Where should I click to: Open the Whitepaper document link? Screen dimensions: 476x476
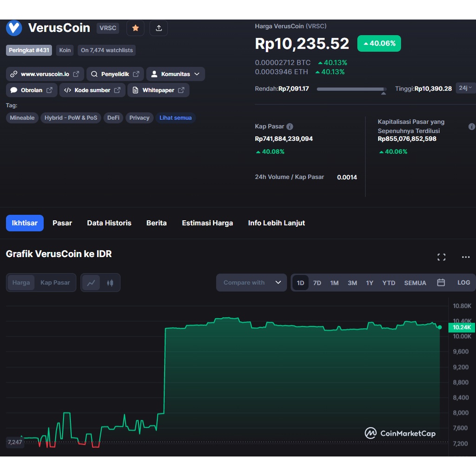pyautogui.click(x=159, y=90)
